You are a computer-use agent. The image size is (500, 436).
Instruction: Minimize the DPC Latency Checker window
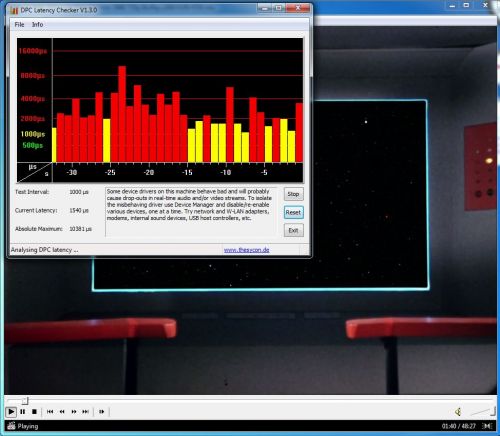click(264, 8)
